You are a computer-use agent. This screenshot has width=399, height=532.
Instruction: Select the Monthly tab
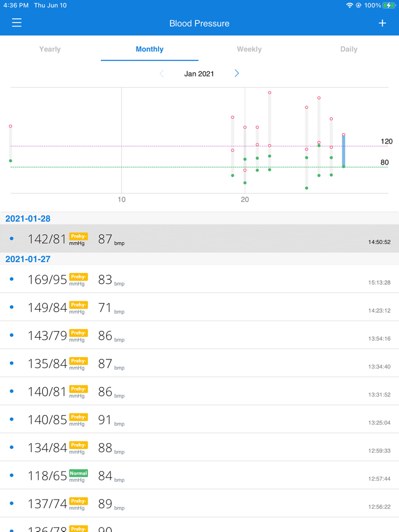pos(150,49)
